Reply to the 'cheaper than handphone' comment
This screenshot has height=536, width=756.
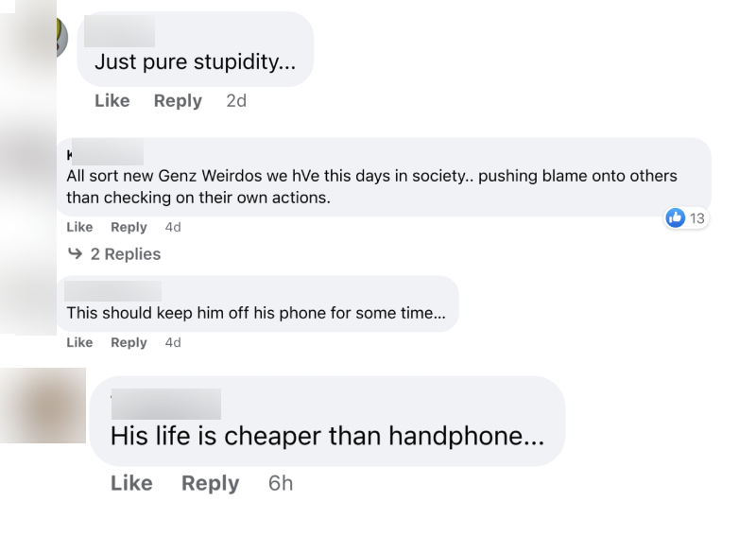point(210,483)
